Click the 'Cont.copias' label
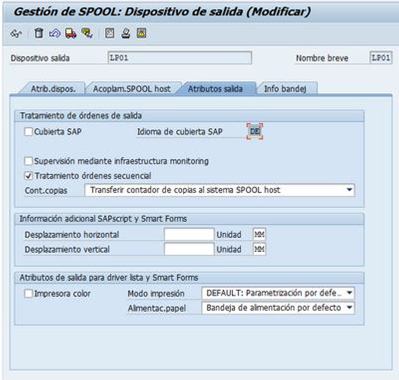The height and width of the screenshot is (380, 399). 46,191
